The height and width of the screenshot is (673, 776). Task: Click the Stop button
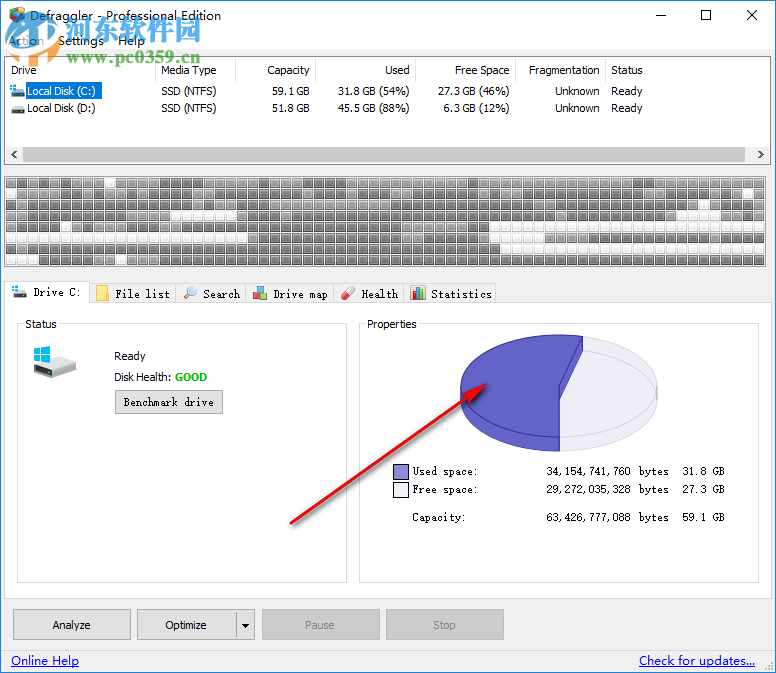tap(445, 625)
